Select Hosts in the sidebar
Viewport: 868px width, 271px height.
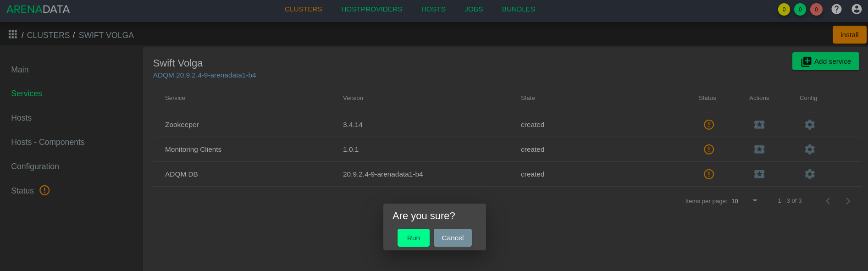pyautogui.click(x=22, y=118)
